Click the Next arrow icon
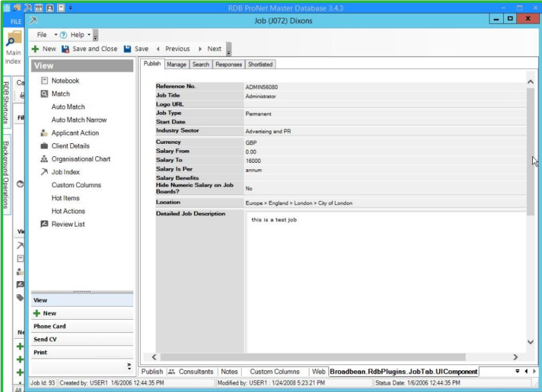 tap(200, 49)
